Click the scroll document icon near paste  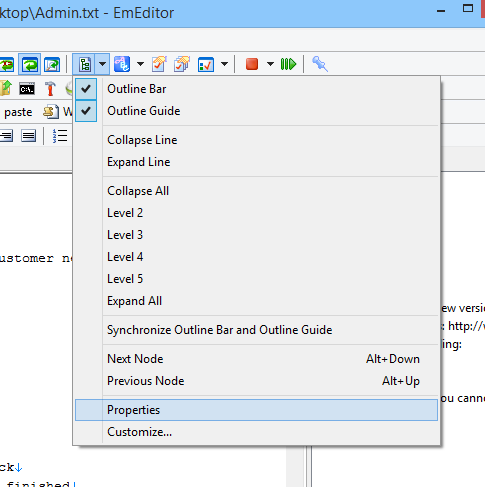pyautogui.click(x=51, y=112)
